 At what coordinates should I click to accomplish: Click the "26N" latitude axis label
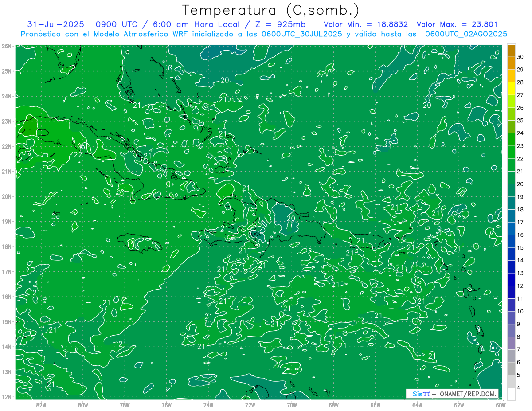6,46
